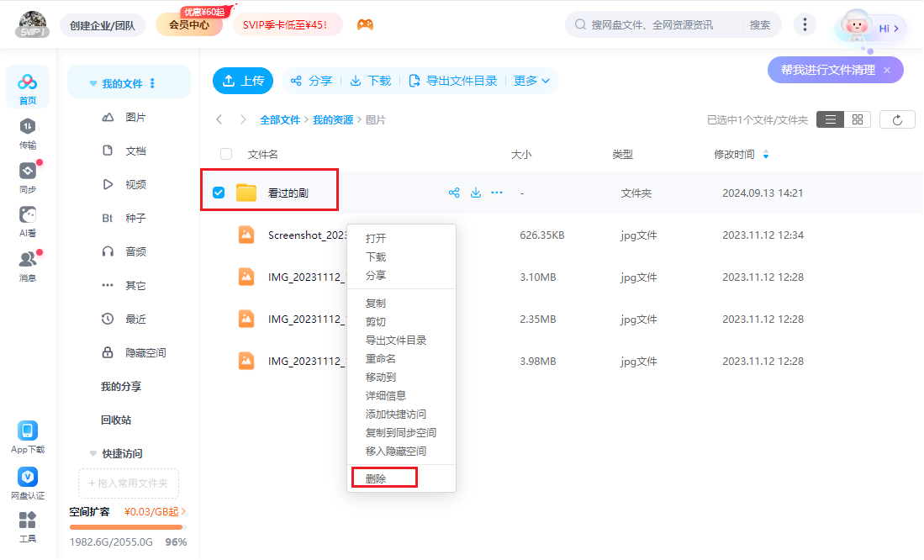Screen dimensions: 924x560
Task: Click the storage usage progress bar
Action: 128,526
